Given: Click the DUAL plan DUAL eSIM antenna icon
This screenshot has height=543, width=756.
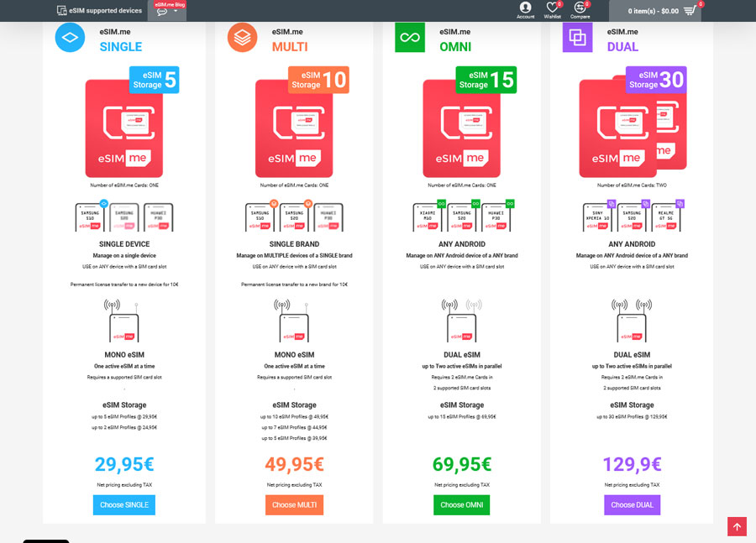Looking at the screenshot, I should tap(632, 321).
